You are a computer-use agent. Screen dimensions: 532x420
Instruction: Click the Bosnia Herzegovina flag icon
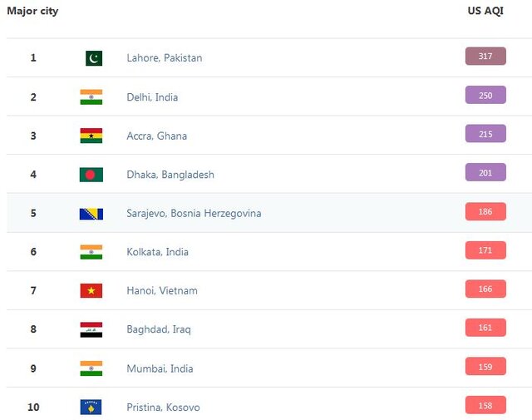[x=91, y=213]
